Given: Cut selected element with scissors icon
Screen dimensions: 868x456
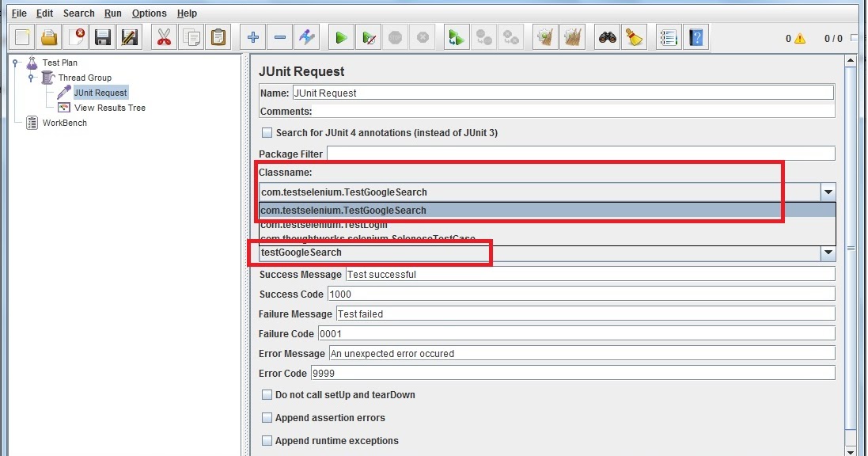Looking at the screenshot, I should [164, 36].
